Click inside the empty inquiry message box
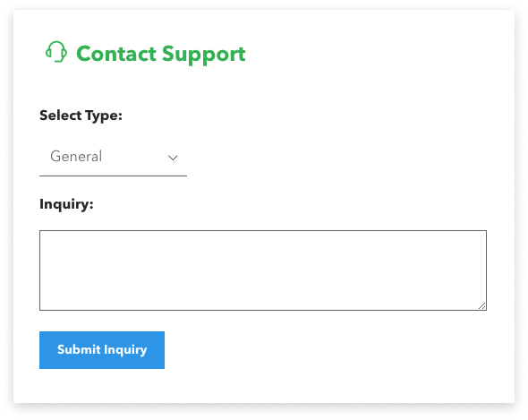Viewport: 528px width, 420px height. point(263,270)
